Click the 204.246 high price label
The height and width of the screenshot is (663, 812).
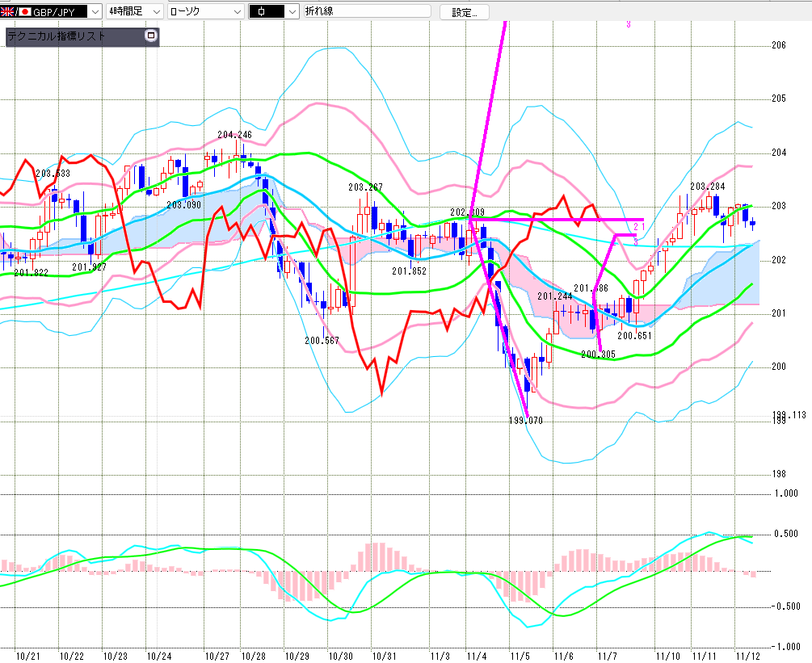[234, 135]
